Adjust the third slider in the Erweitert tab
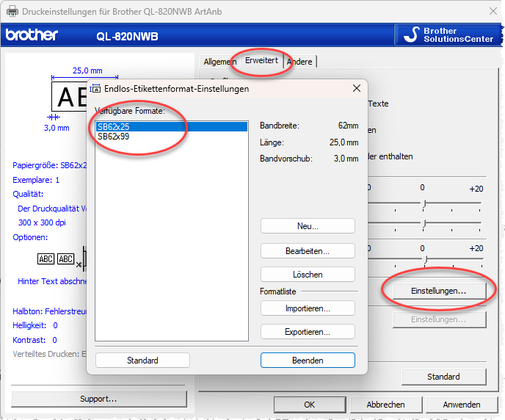Screen dimensions: 505x420 coord(425,260)
